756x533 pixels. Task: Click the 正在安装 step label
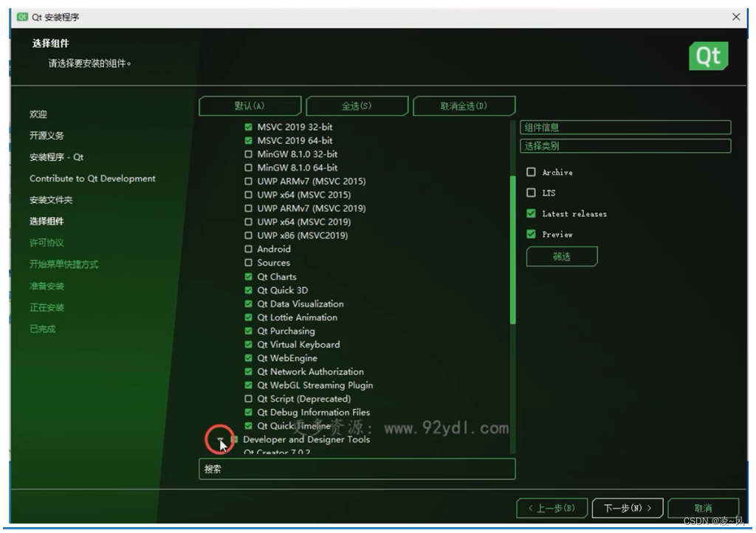[47, 307]
